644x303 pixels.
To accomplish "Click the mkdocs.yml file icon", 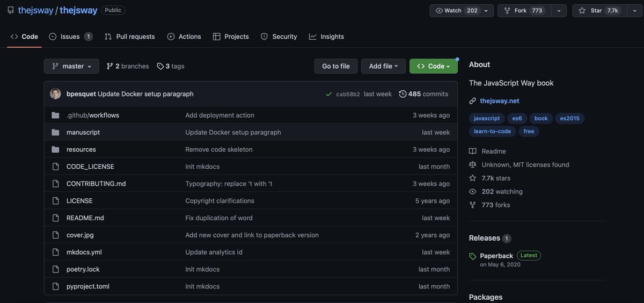I will click(55, 252).
